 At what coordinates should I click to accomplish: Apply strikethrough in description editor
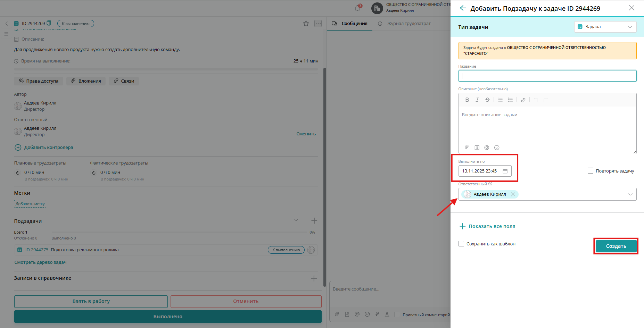487,100
